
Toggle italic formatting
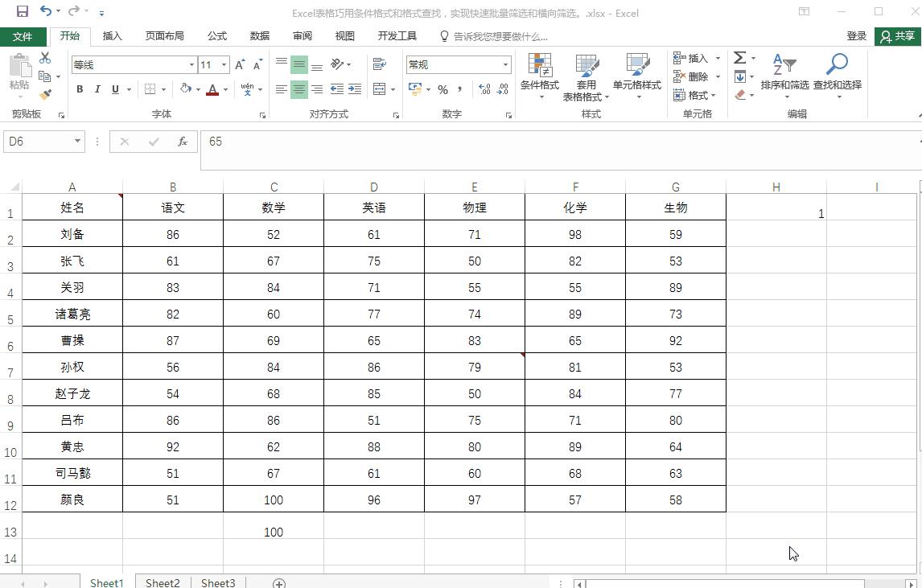tap(97, 89)
